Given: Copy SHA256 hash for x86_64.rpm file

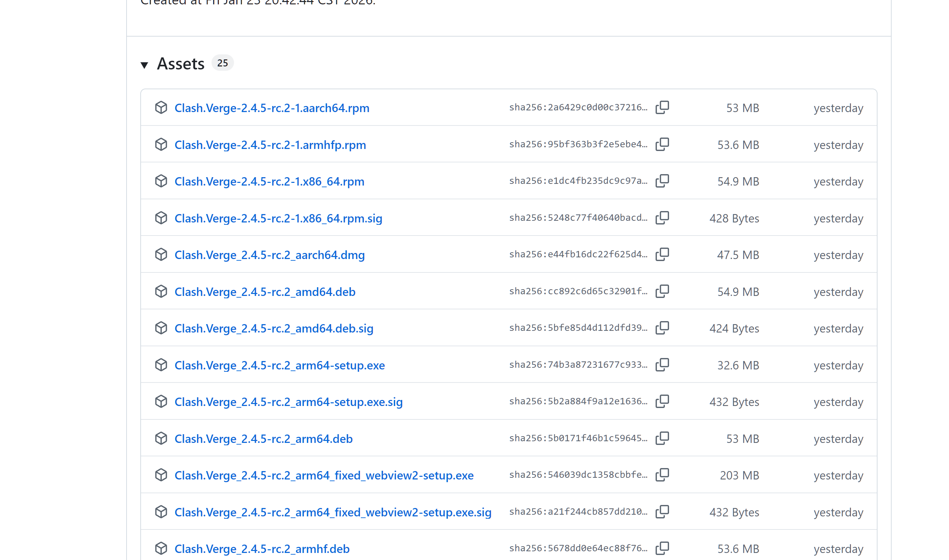Looking at the screenshot, I should pyautogui.click(x=662, y=181).
